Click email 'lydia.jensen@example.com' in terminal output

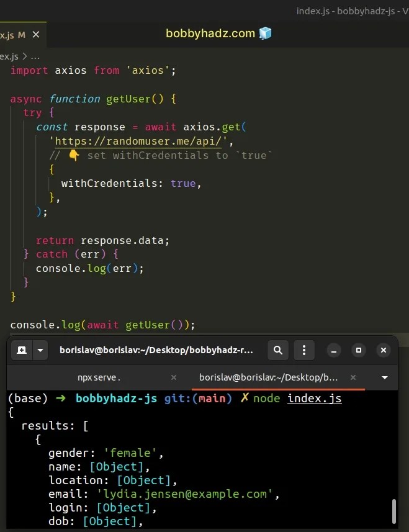[184, 494]
